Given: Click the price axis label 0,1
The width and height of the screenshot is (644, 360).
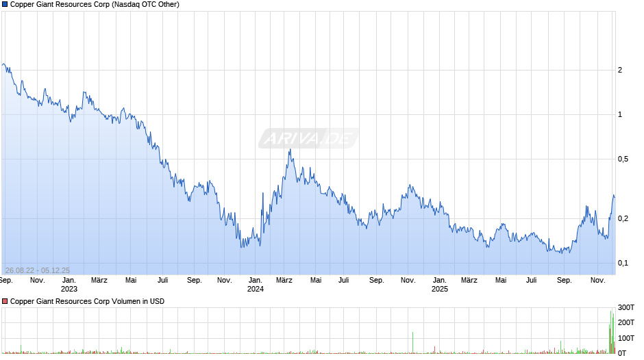Looking at the screenshot, I should pos(623,263).
